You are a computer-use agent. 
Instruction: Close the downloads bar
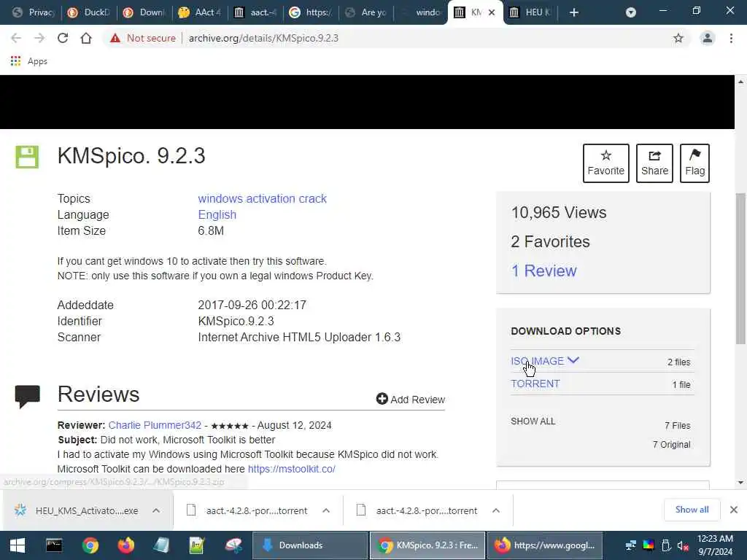coord(734,510)
